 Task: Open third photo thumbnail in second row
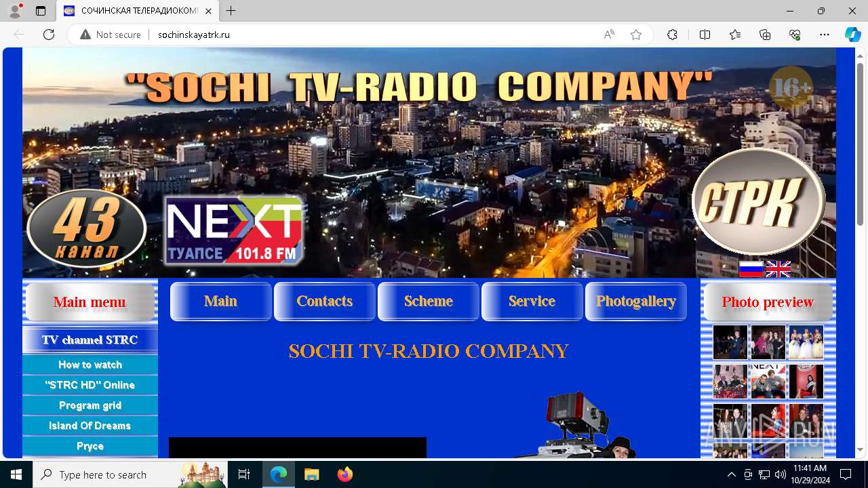point(806,381)
